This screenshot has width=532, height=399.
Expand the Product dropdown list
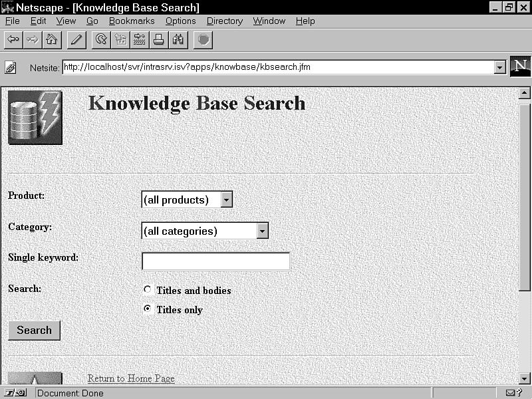[226, 199]
